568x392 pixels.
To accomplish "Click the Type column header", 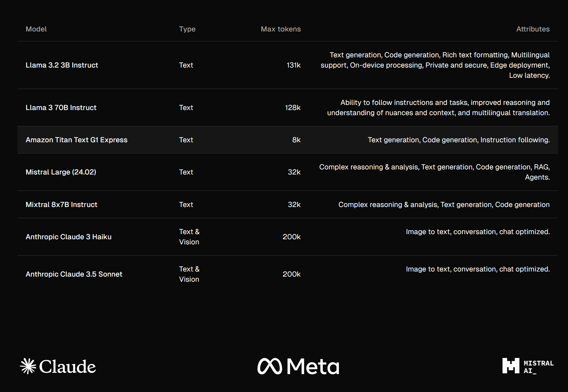I will click(187, 29).
